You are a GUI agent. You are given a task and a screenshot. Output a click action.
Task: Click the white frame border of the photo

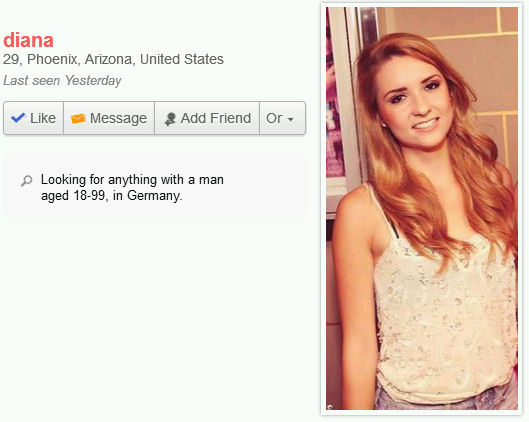422,5
